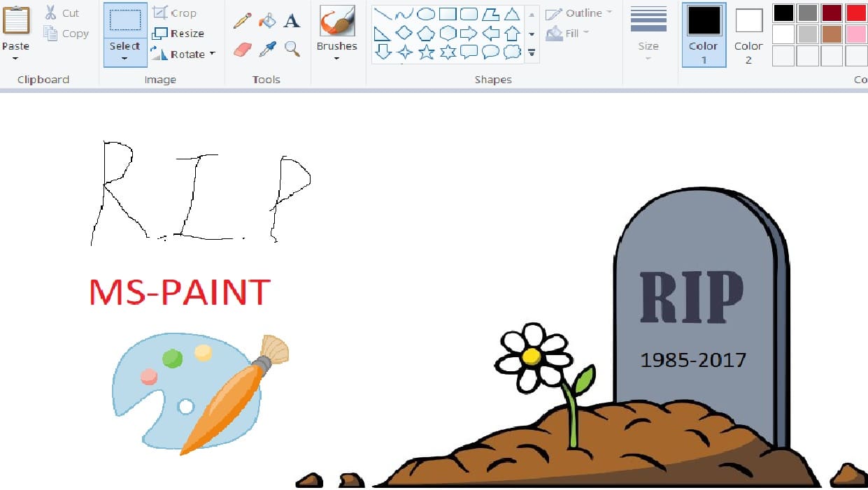The height and width of the screenshot is (490, 868).
Task: Pick the Pentagon shape
Action: 425,33
